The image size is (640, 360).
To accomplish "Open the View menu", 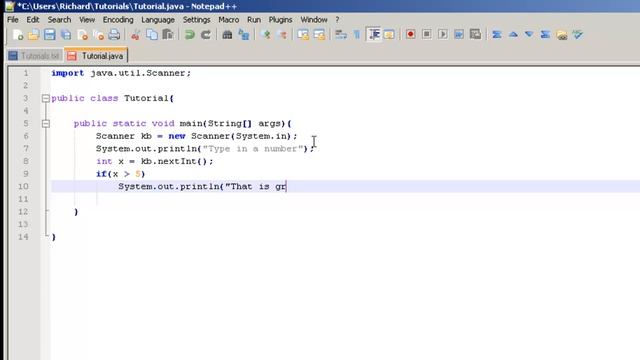I will coord(87,20).
